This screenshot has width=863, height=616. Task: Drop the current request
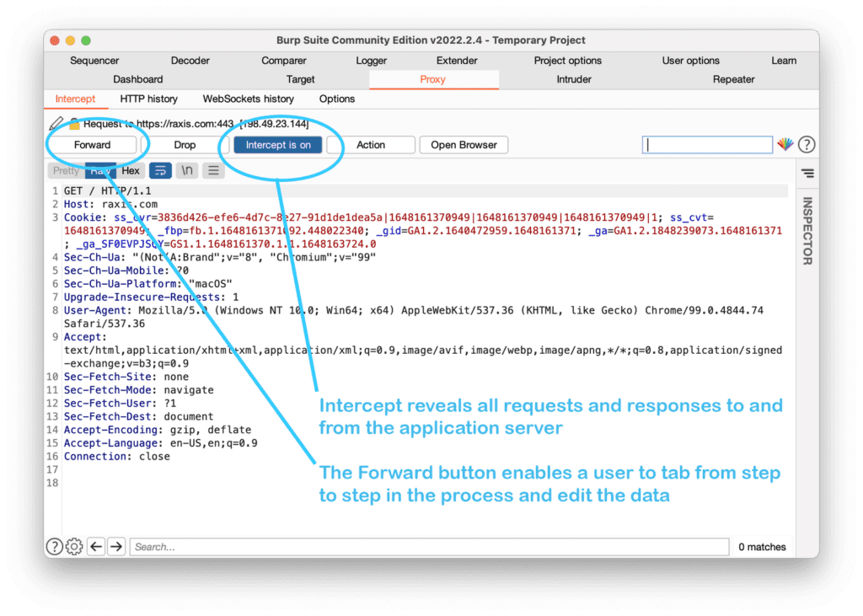coord(185,144)
